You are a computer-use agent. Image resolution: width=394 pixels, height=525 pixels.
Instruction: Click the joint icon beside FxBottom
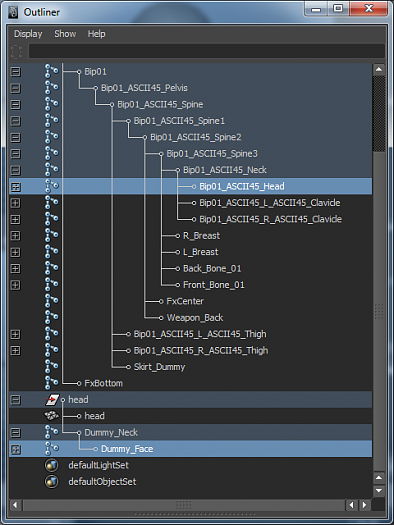pos(51,383)
